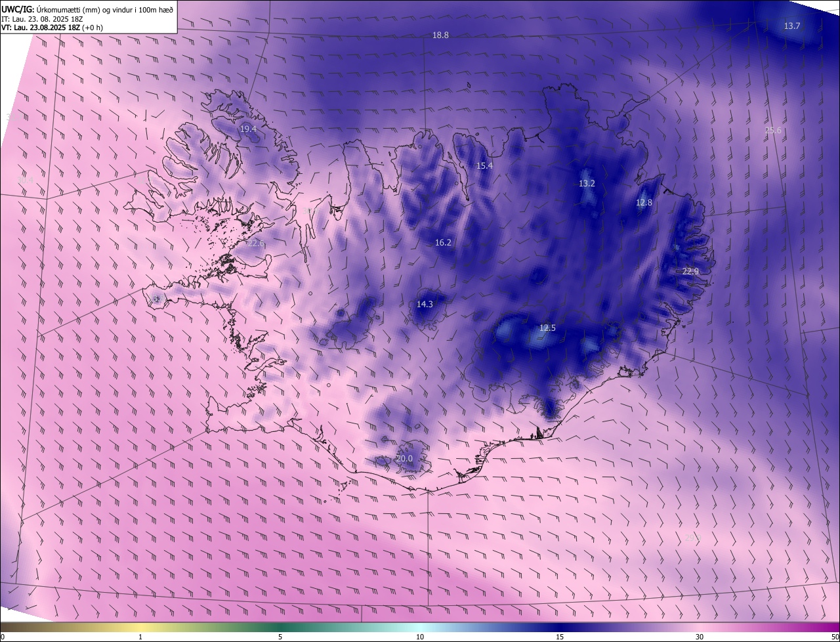Click the 5 tick on the color scale
Screen dimensions: 840x642
pos(280,637)
